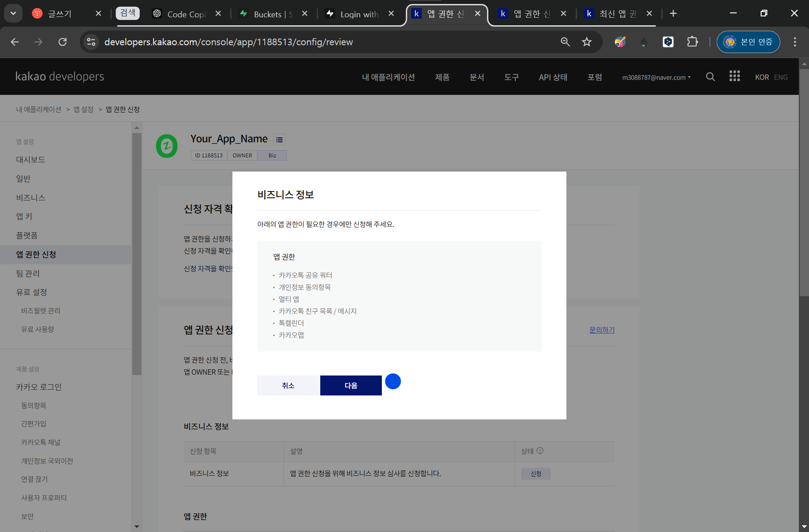The height and width of the screenshot is (532, 809).
Task: Click the sidebar scrollbar down arrow
Action: click(x=137, y=526)
